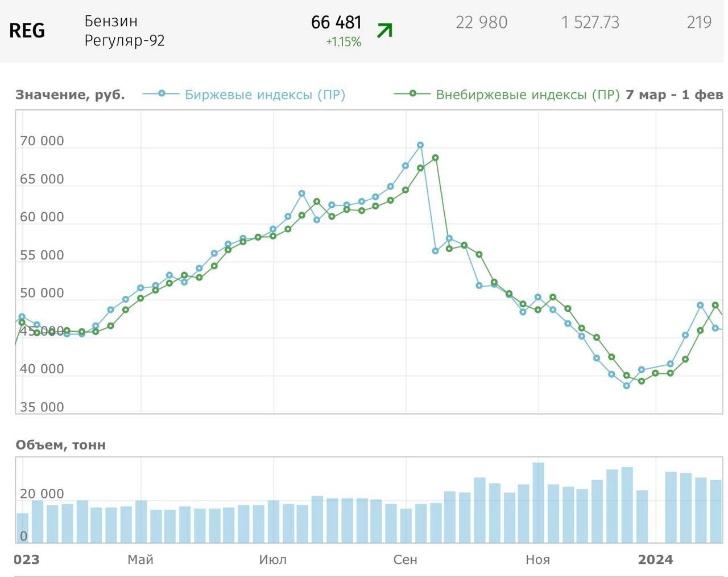
Task: Click the Май label on the time axis
Action: [x=140, y=559]
